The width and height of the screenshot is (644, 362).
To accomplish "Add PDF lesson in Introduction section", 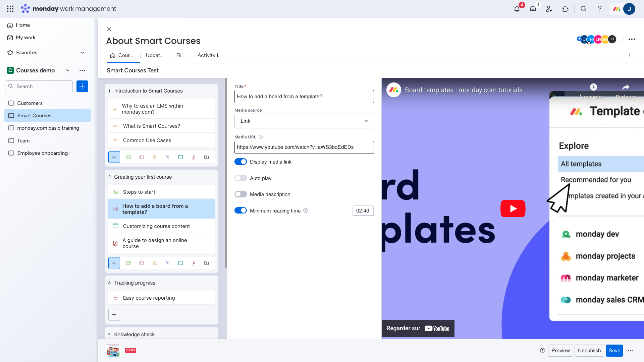I will pos(194,157).
